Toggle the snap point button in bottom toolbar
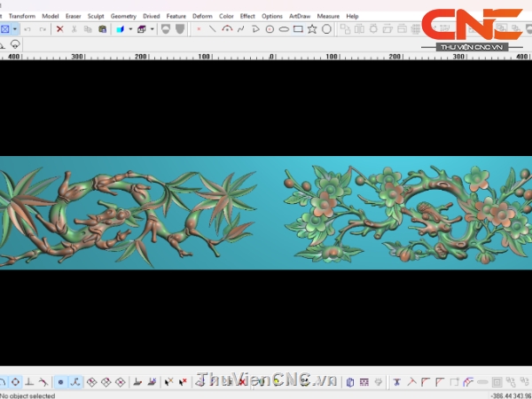Image resolution: width=532 pixels, height=399 pixels. pos(61,382)
